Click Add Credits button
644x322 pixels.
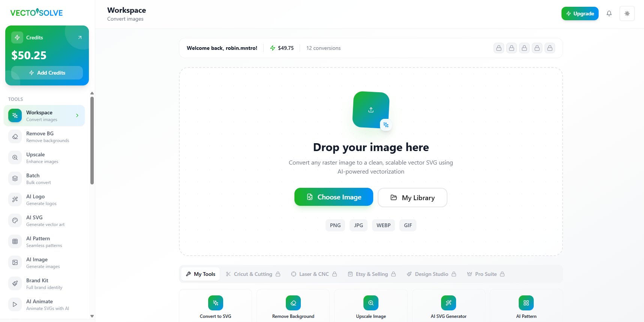pyautogui.click(x=47, y=73)
